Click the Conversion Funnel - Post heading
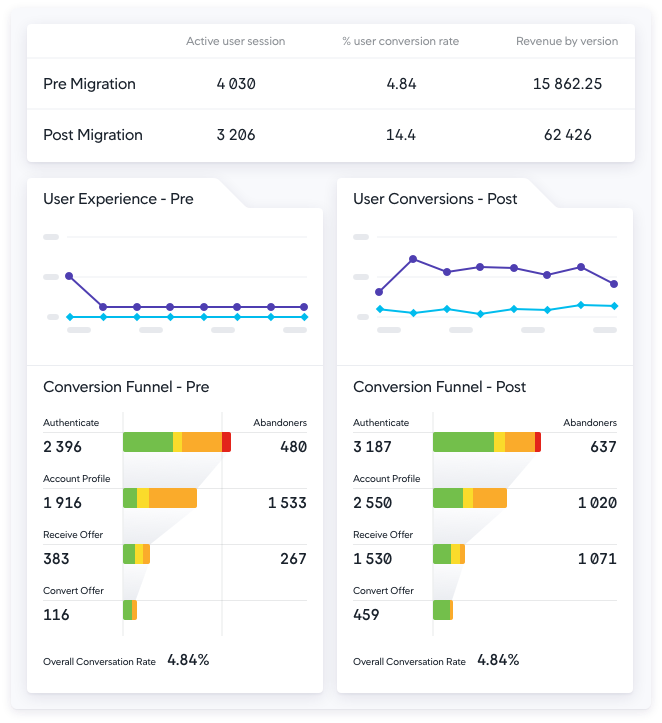 click(439, 387)
